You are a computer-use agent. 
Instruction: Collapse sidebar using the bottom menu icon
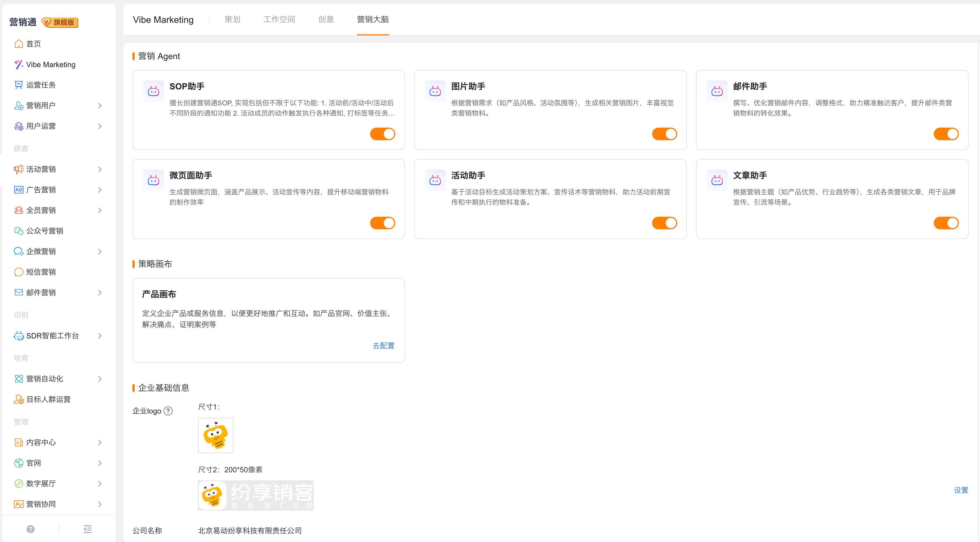88,529
